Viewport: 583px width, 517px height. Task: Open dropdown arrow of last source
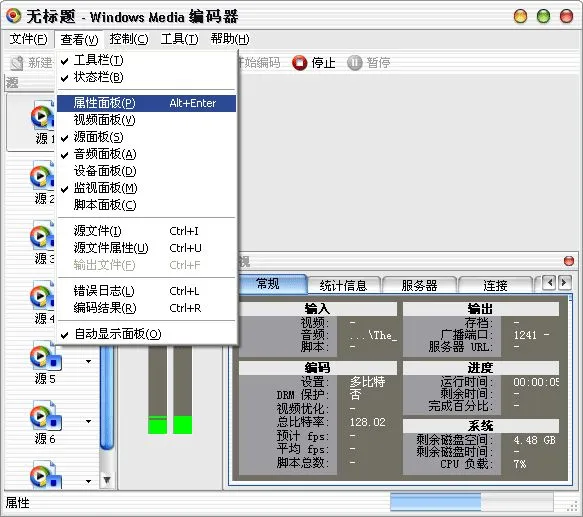(88, 481)
